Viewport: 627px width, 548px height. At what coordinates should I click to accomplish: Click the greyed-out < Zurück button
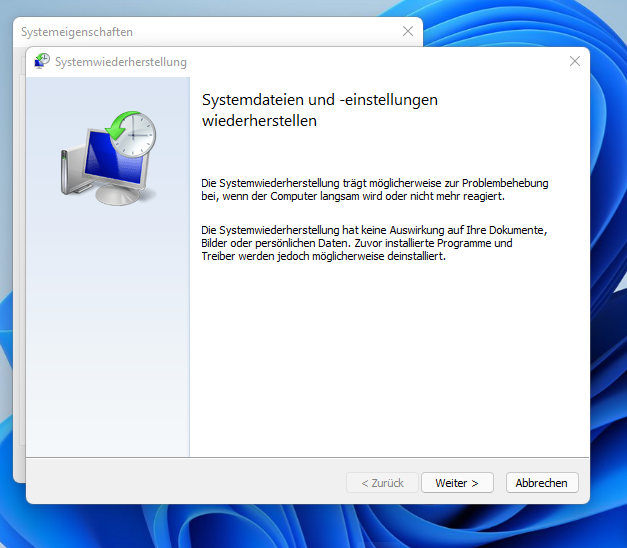coord(382,483)
